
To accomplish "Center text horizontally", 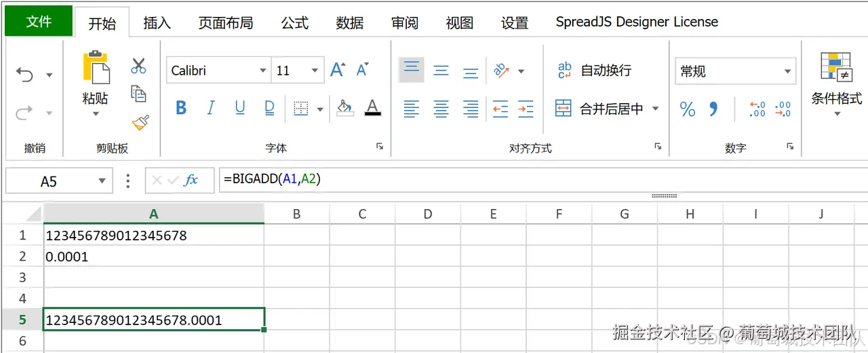I will tap(441, 109).
